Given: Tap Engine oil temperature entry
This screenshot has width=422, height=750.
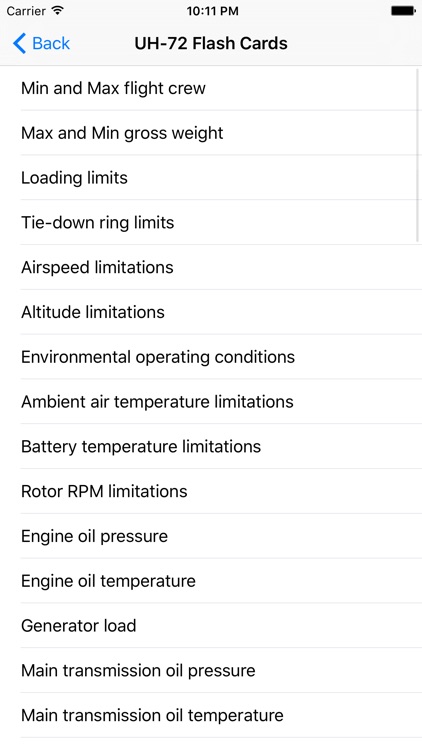Looking at the screenshot, I should click(211, 581).
